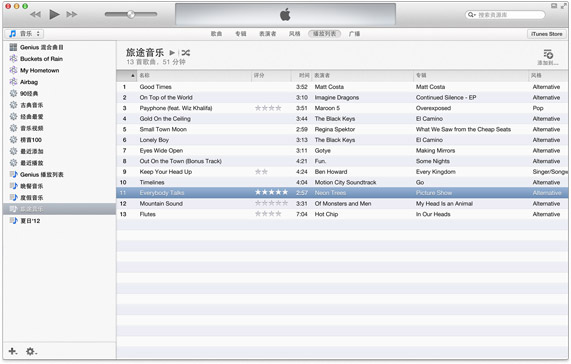
Task: Sort by the 表演者 artist column header
Action: (x=363, y=75)
